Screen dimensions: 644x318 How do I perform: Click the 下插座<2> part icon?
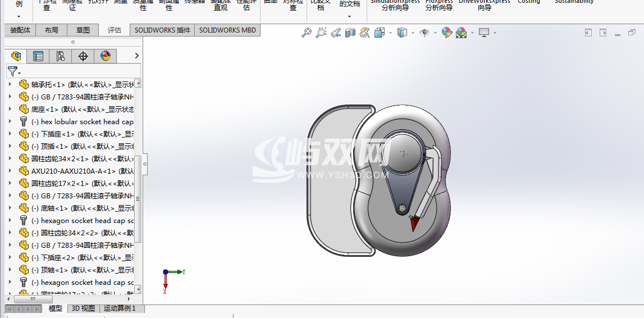click(x=24, y=258)
